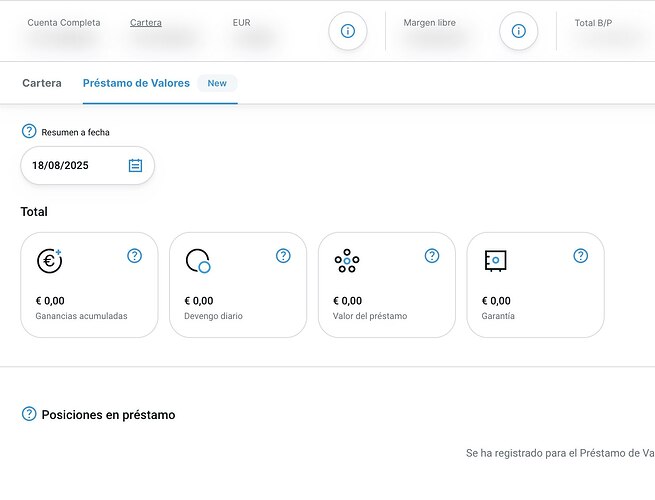
Task: Show help for Devengo diario card
Action: [283, 256]
